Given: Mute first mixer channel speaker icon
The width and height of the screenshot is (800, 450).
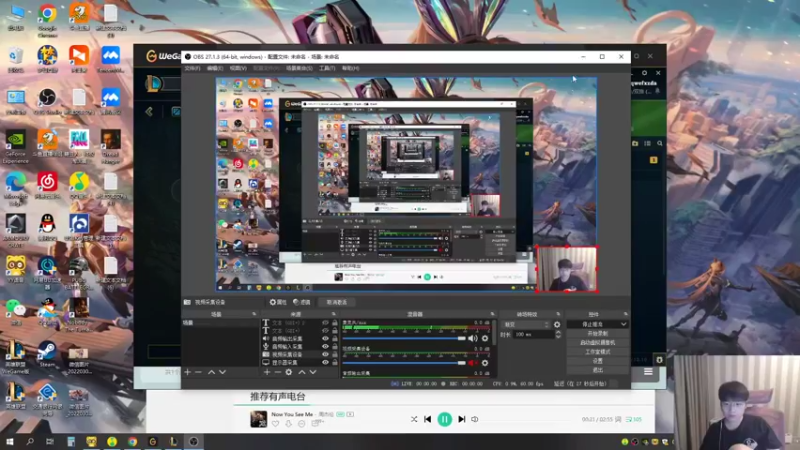Looking at the screenshot, I should (x=473, y=338).
